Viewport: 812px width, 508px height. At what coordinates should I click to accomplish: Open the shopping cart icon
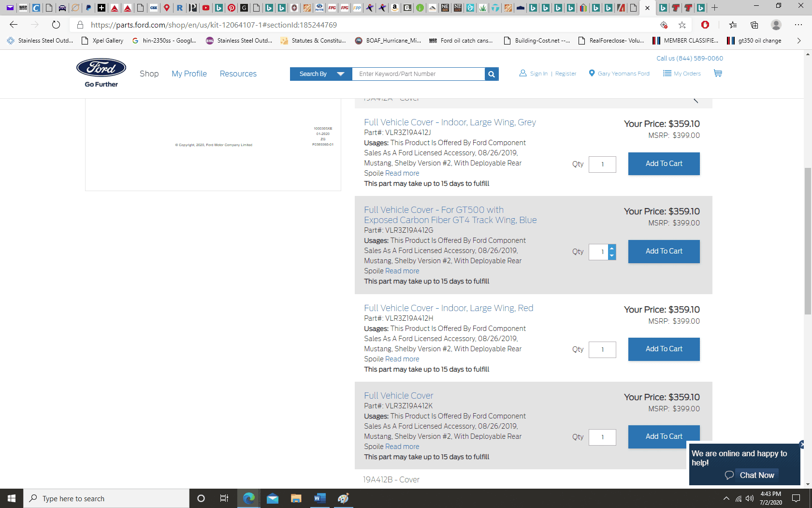pos(718,74)
